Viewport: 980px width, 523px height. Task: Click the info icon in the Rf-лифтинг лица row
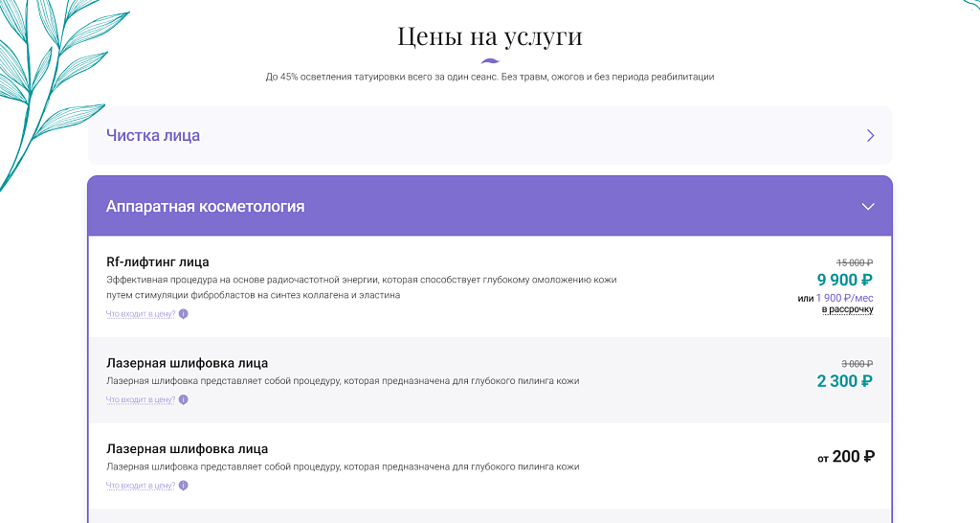tap(184, 314)
